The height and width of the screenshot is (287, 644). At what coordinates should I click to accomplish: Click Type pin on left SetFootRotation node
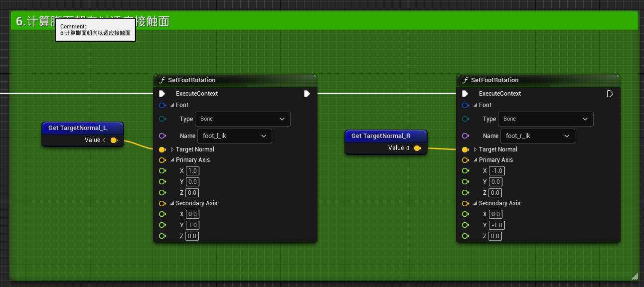tap(162, 119)
